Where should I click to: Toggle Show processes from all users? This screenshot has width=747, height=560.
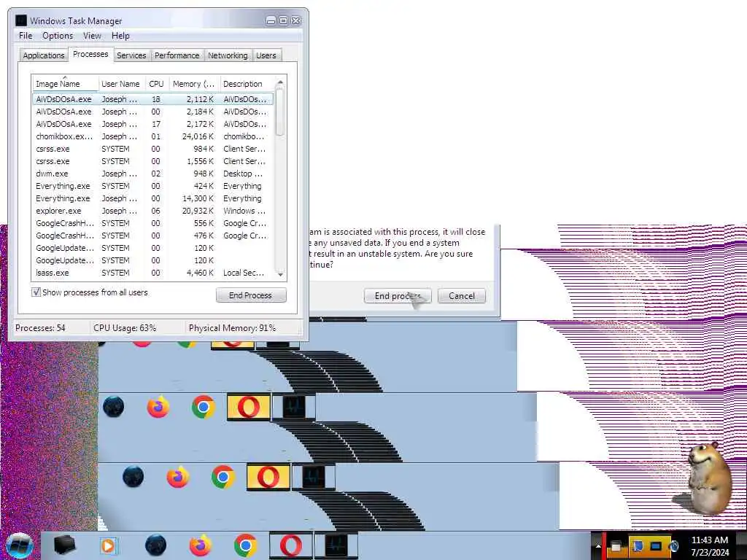pos(36,292)
